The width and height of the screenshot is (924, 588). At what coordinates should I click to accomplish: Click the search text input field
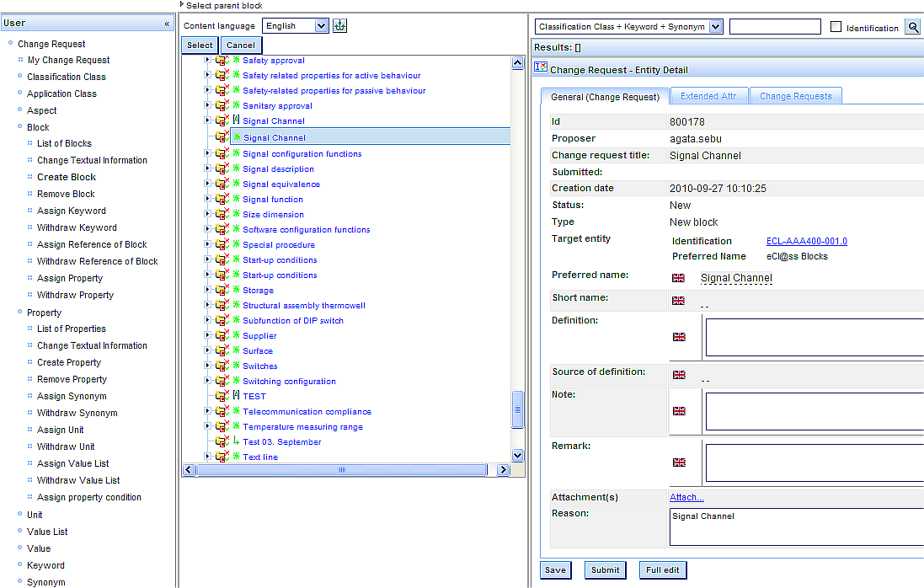pos(774,27)
